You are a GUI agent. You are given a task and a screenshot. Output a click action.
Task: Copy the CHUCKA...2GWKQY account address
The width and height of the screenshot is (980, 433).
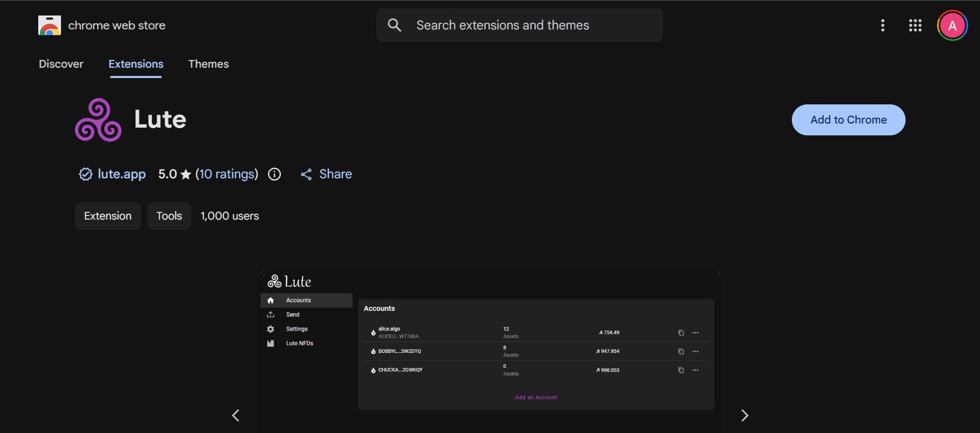(x=681, y=370)
